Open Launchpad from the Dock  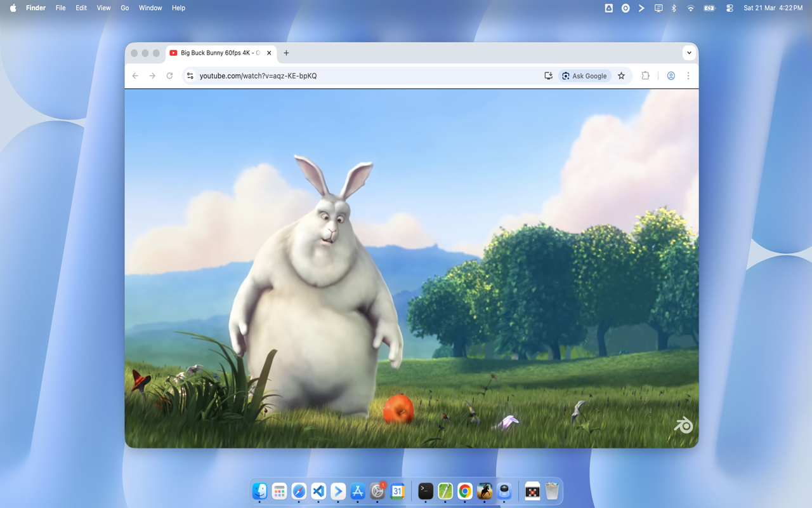279,491
